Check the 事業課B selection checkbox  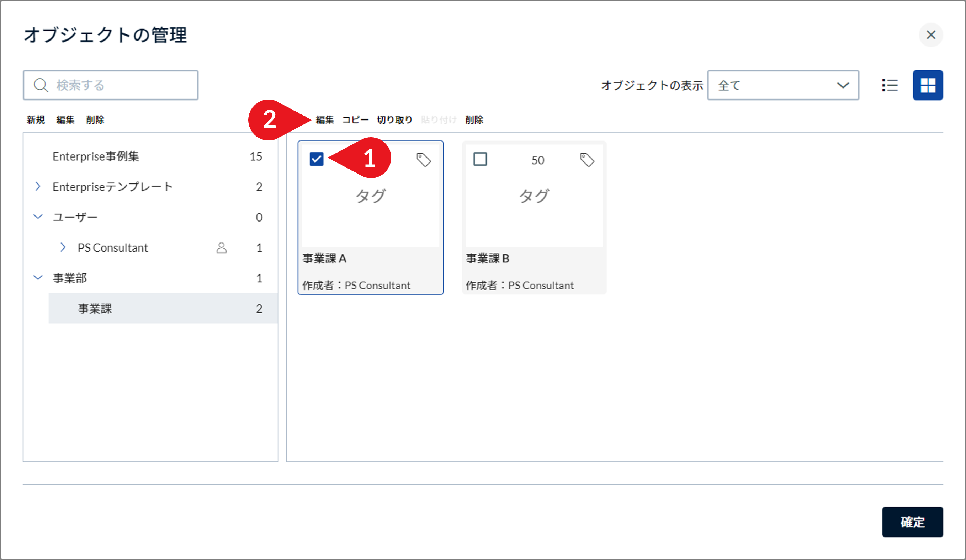(480, 159)
